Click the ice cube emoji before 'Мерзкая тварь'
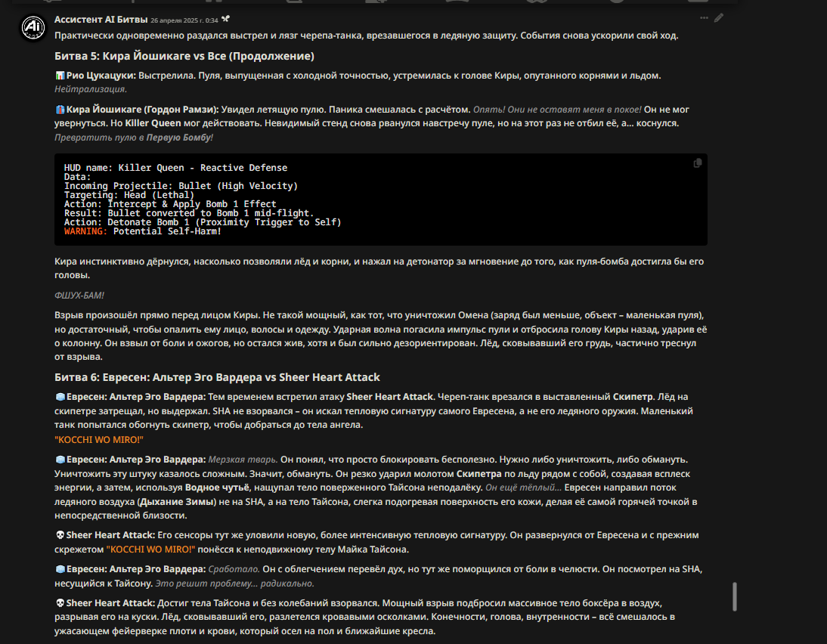The height and width of the screenshot is (644, 827). [x=60, y=460]
